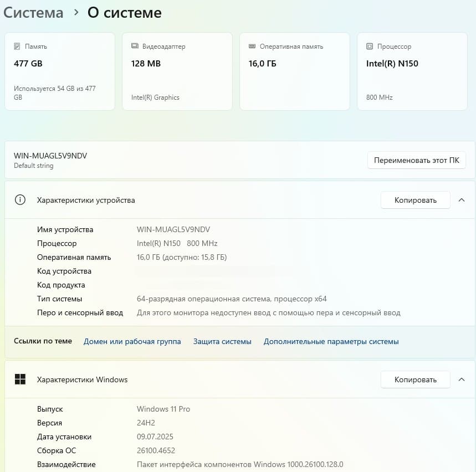Click the Сборка ОС value 26100.4652
Viewport: 476px width, 472px height.
pos(156,450)
